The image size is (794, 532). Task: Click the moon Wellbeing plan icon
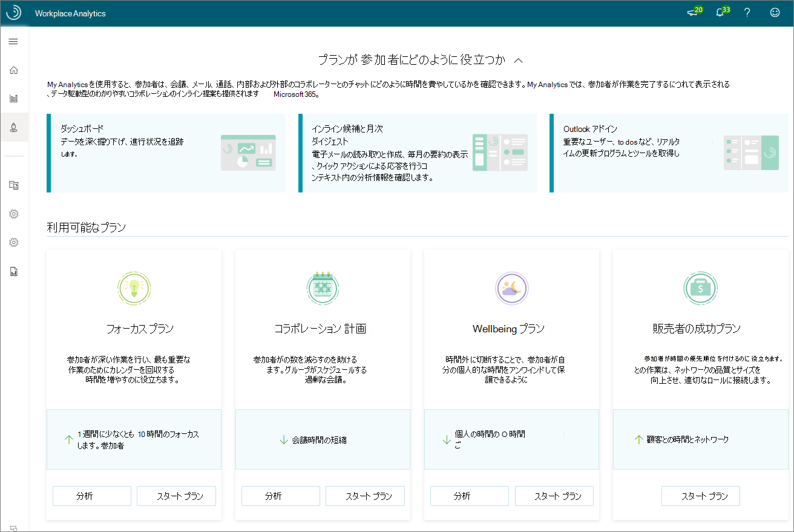pyautogui.click(x=511, y=288)
